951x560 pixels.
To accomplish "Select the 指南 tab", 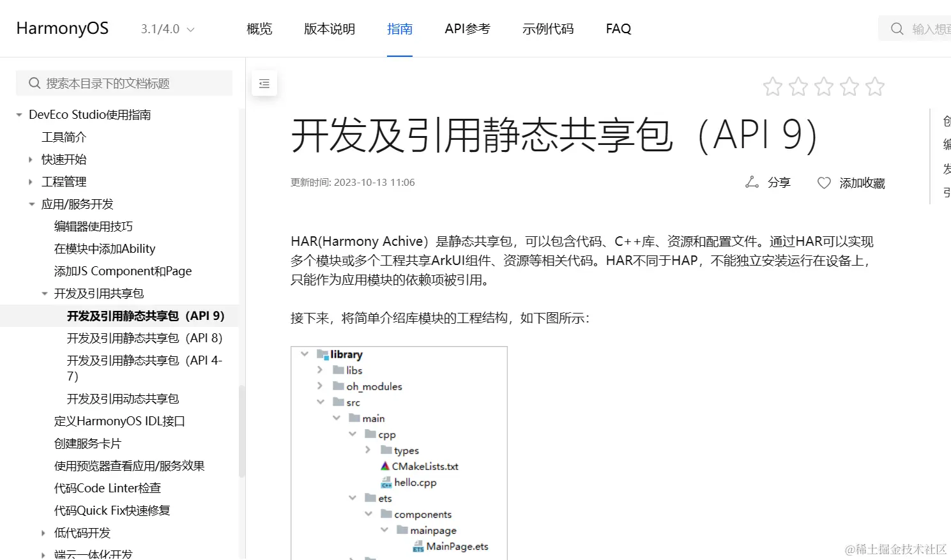I will coord(400,29).
